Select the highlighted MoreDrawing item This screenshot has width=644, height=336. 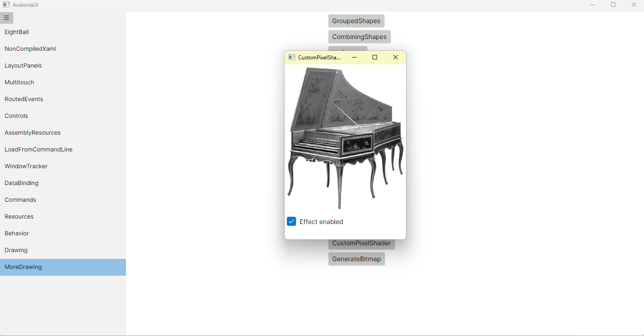pyautogui.click(x=63, y=267)
